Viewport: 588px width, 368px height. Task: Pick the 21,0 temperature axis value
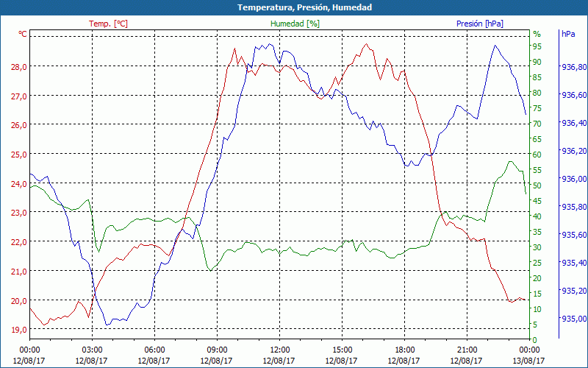pyautogui.click(x=19, y=271)
